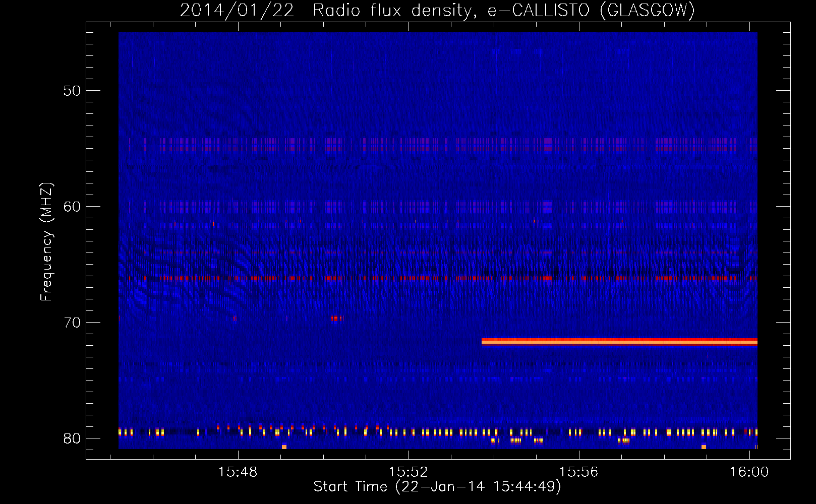The height and width of the screenshot is (504, 816).
Task: Click the 80 frequency tick label
Action: tap(72, 438)
